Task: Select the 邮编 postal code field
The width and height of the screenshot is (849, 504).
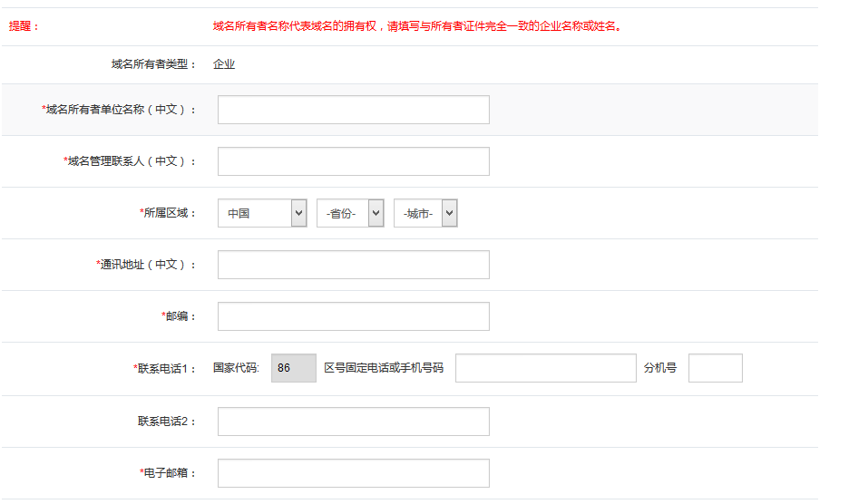Action: pos(354,316)
